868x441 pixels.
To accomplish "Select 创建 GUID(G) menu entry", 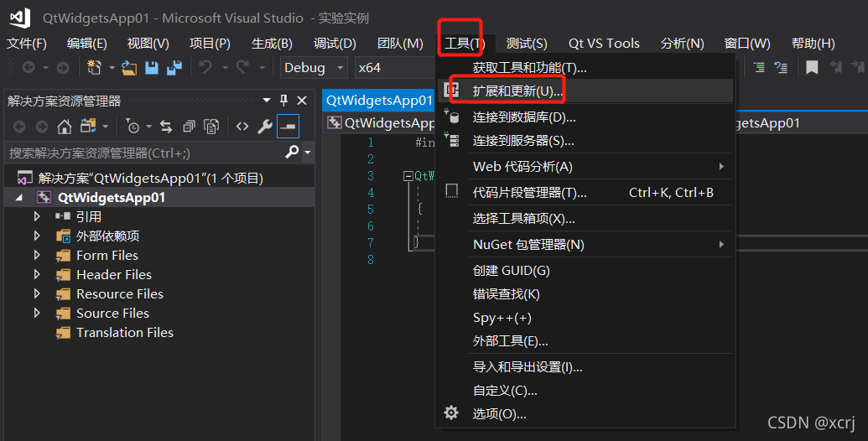I will click(x=585, y=270).
